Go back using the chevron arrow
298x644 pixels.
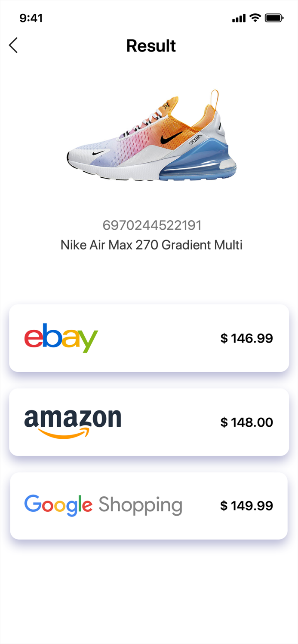13,45
